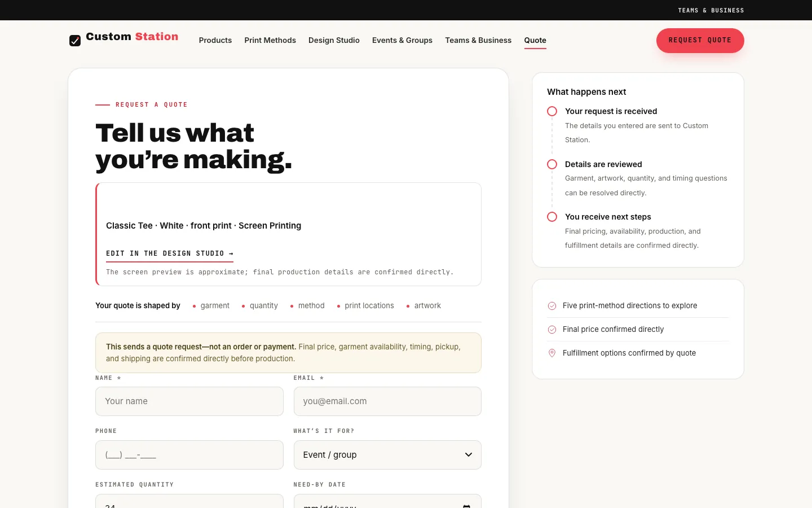
Task: Click the circle marker for Your request is received
Action: 552,111
